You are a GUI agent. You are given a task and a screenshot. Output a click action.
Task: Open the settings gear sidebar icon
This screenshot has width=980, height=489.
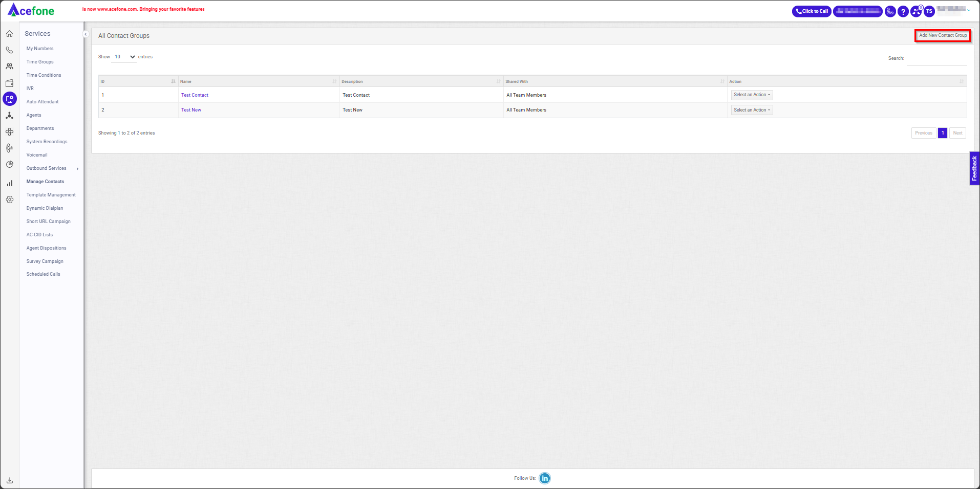pos(9,199)
